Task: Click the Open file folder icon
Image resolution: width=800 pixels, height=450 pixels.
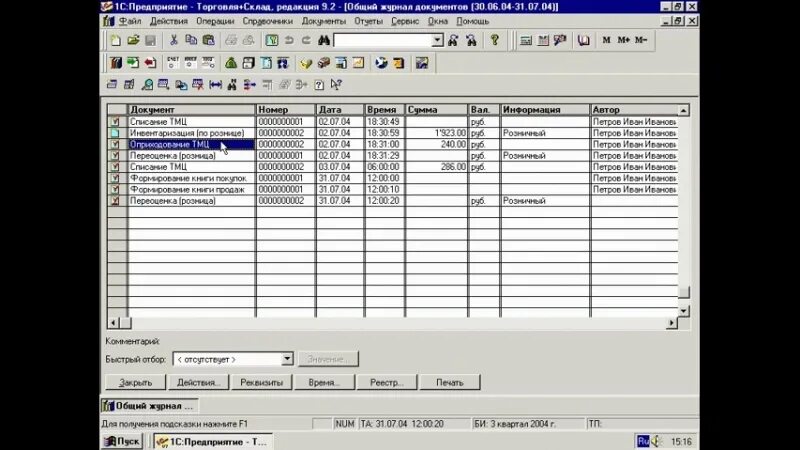Action: click(x=133, y=40)
